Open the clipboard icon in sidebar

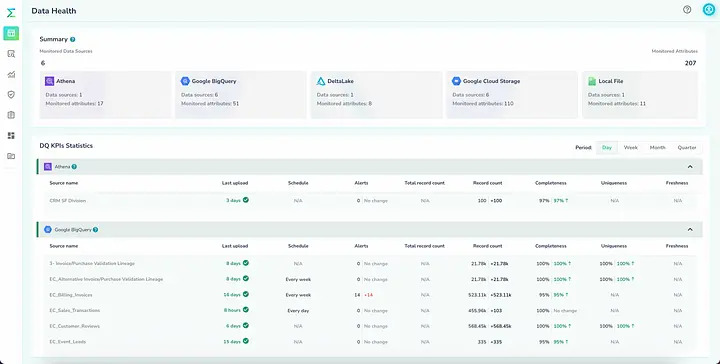11,115
